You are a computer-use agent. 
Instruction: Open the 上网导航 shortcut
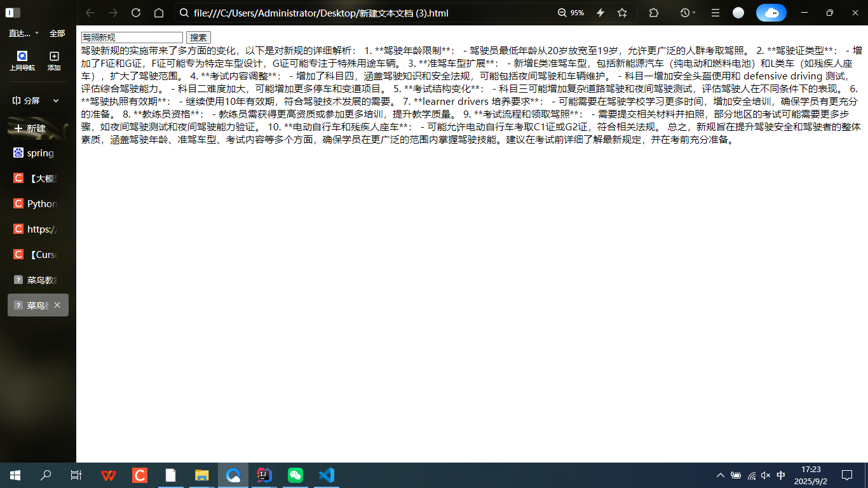[22, 61]
